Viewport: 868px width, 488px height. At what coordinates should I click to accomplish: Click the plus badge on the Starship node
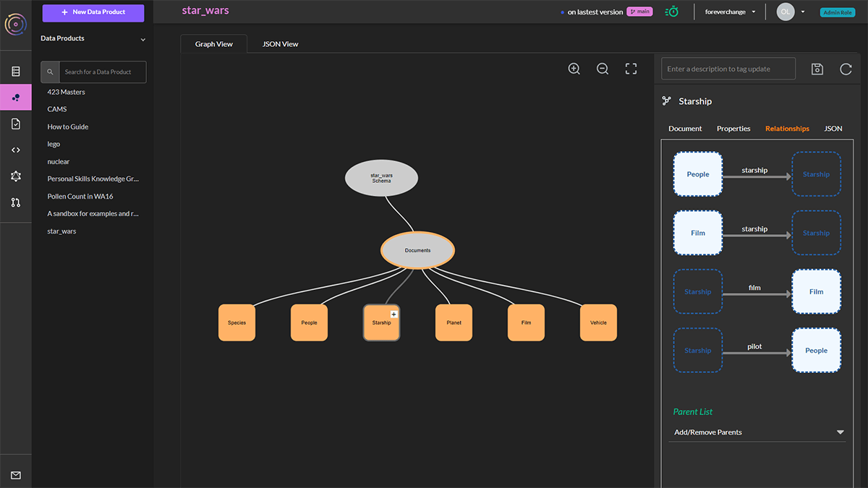pyautogui.click(x=393, y=314)
